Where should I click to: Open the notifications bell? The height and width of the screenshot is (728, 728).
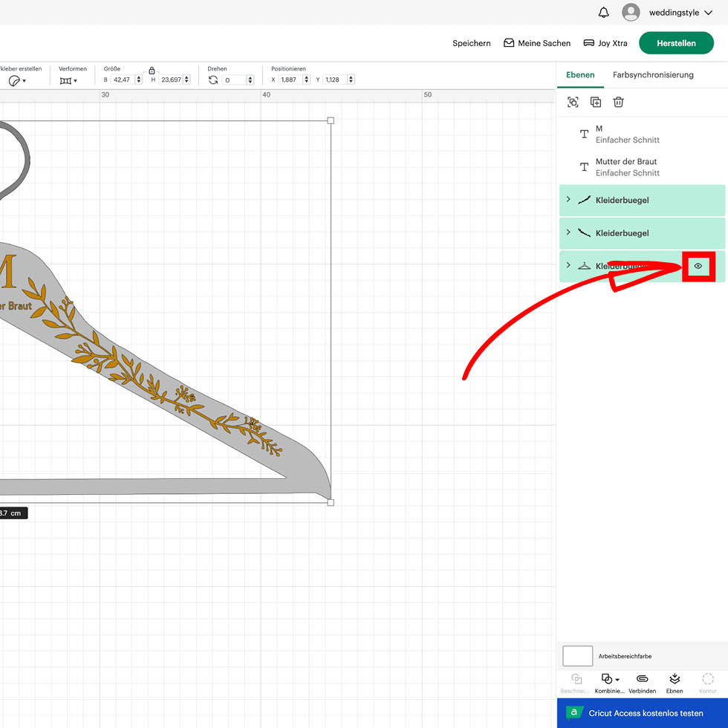pyautogui.click(x=604, y=13)
